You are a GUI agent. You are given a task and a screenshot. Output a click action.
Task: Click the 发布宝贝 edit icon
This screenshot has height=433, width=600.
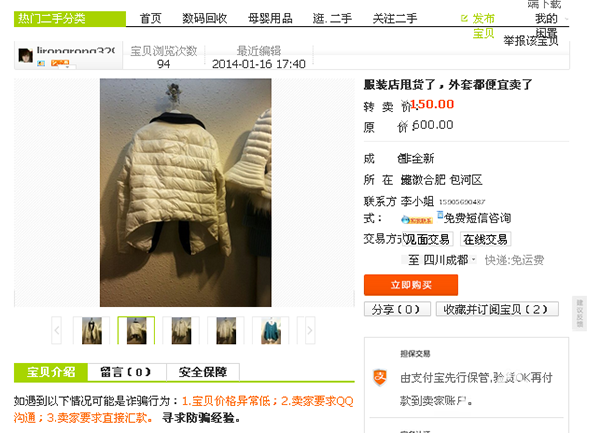click(x=464, y=18)
